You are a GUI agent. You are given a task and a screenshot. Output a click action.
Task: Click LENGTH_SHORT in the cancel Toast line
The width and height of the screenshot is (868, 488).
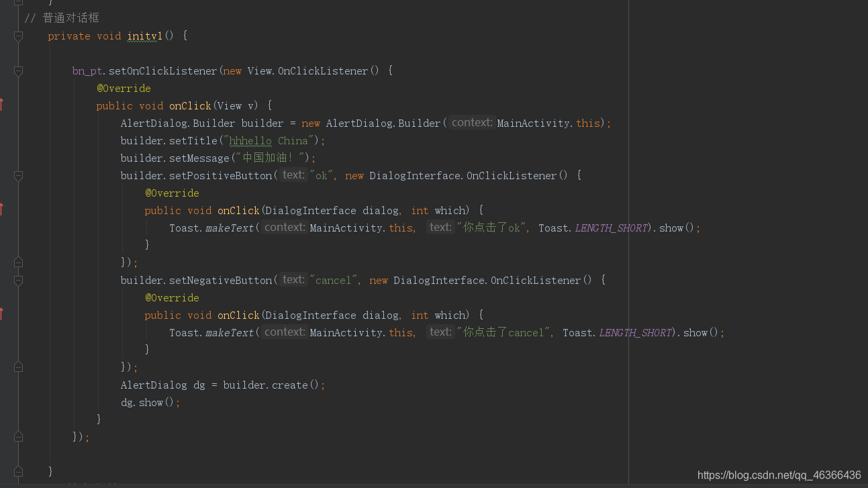pyautogui.click(x=636, y=333)
